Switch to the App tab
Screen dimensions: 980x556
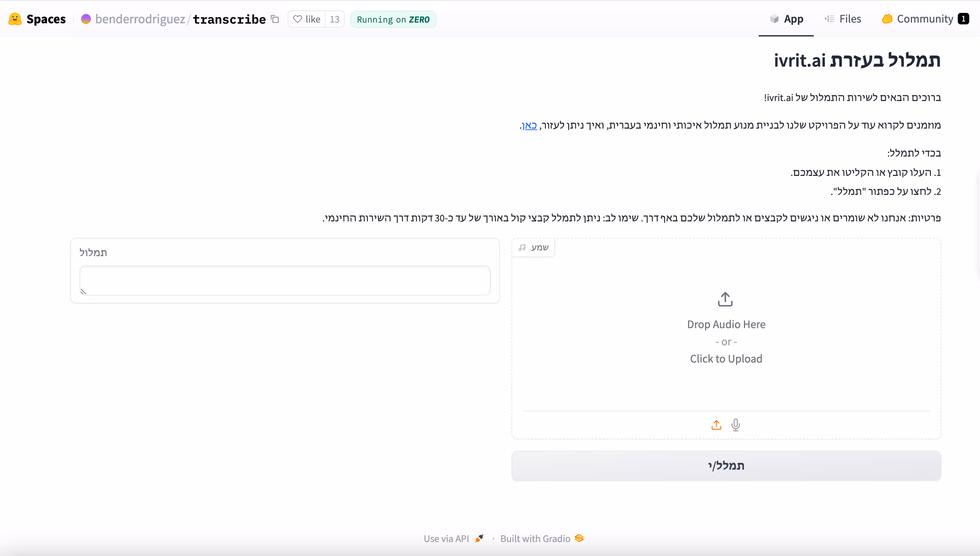click(786, 19)
